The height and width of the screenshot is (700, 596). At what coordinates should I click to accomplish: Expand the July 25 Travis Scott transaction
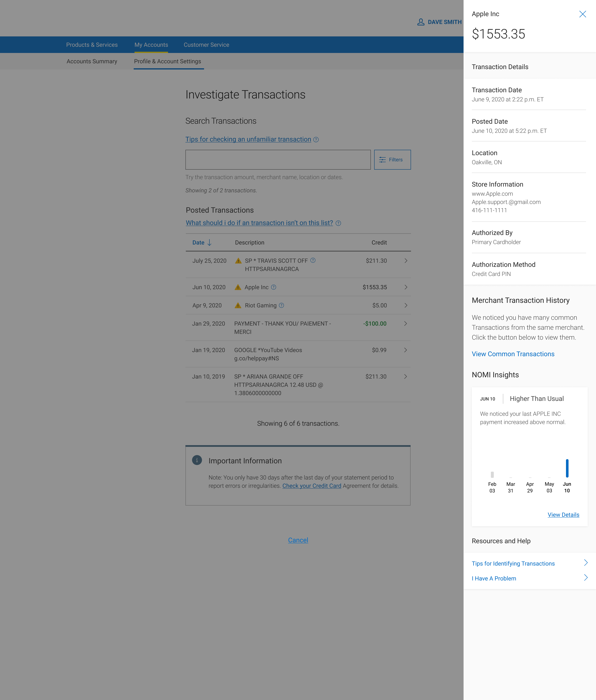point(406,261)
